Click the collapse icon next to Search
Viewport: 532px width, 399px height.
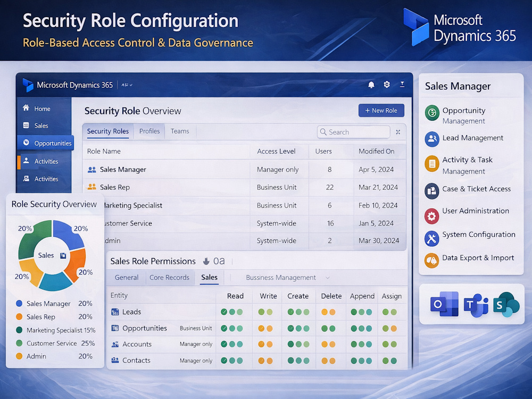coord(398,132)
